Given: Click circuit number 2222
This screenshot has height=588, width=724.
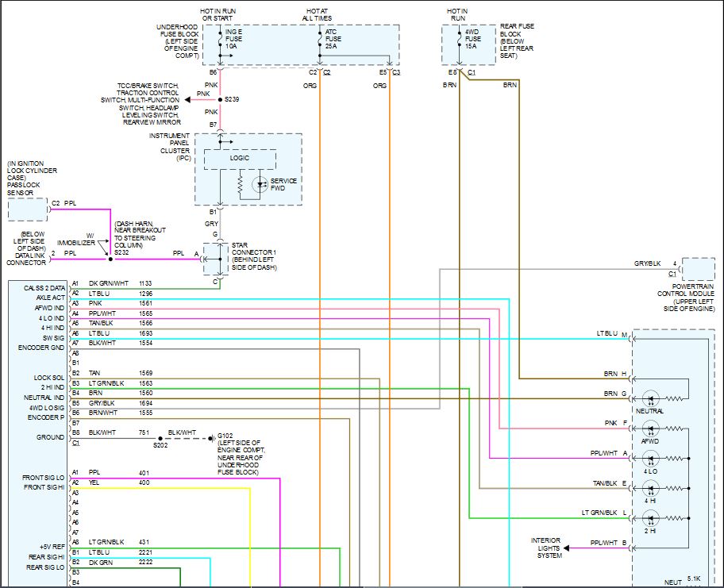Looking at the screenshot, I should click(145, 562).
